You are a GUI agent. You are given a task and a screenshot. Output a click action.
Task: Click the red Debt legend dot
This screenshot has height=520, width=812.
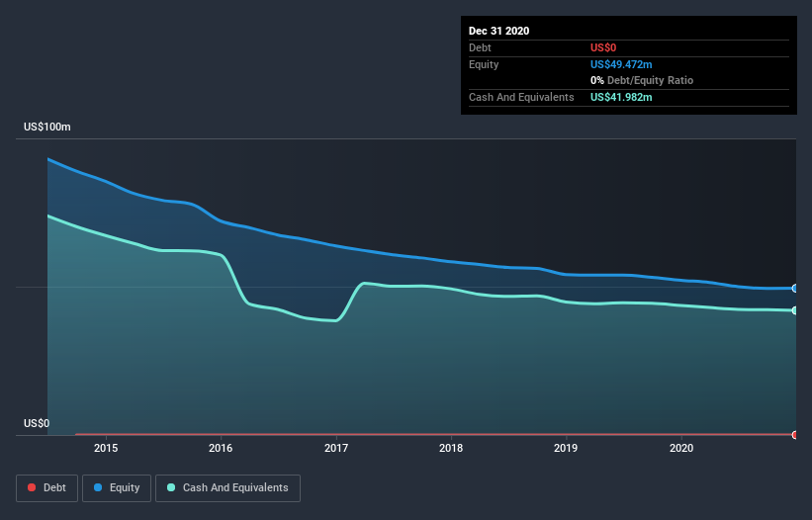[x=32, y=487]
